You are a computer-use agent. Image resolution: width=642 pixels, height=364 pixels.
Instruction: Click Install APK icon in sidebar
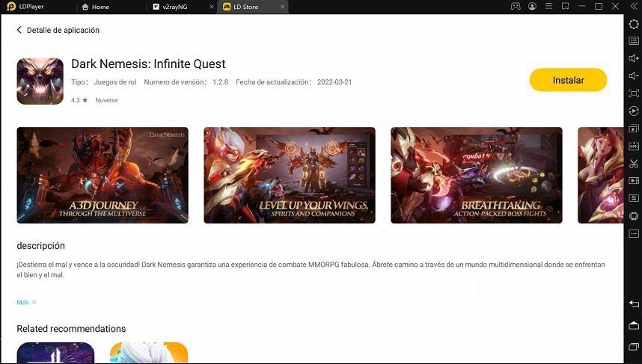pos(634,146)
